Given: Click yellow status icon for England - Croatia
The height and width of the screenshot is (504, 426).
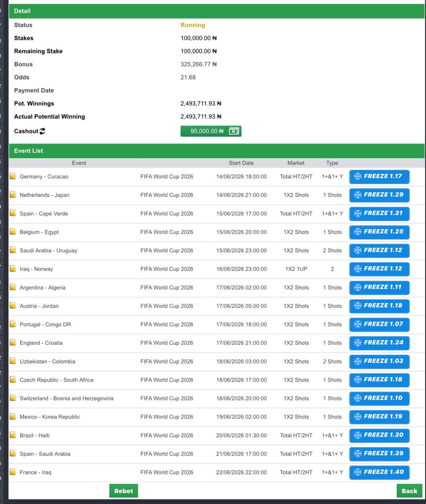Looking at the screenshot, I should (13, 343).
